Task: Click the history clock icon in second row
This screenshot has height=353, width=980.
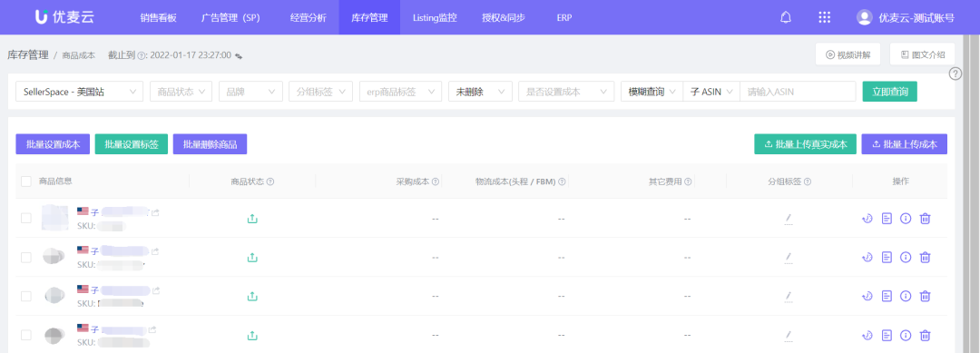Action: (867, 258)
